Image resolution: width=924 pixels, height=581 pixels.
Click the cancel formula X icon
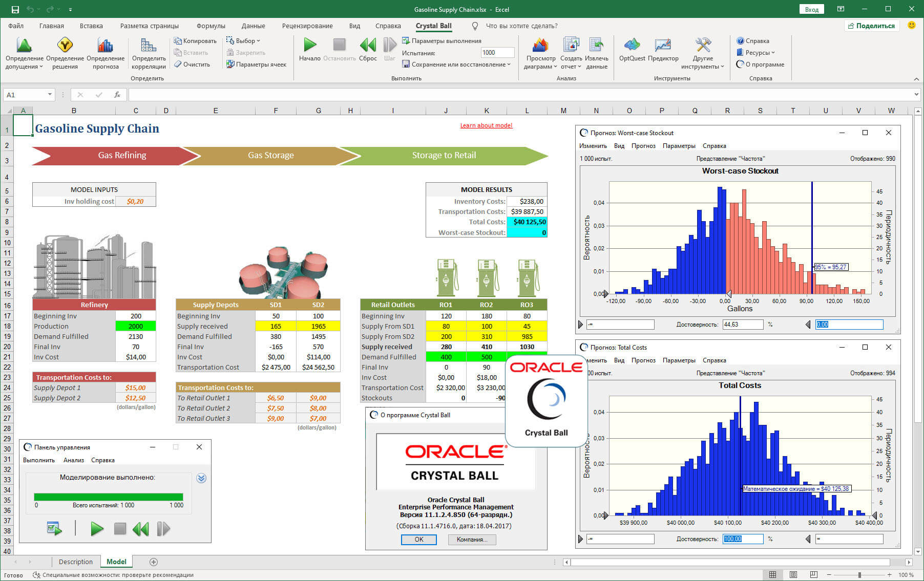[x=80, y=95]
